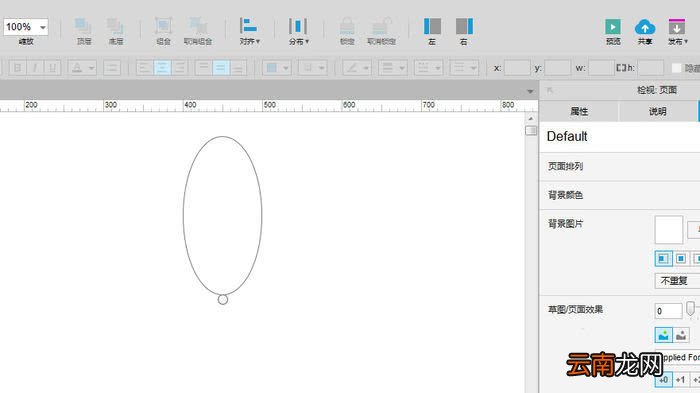
Task: Align text right horizontally
Action: coord(179,68)
